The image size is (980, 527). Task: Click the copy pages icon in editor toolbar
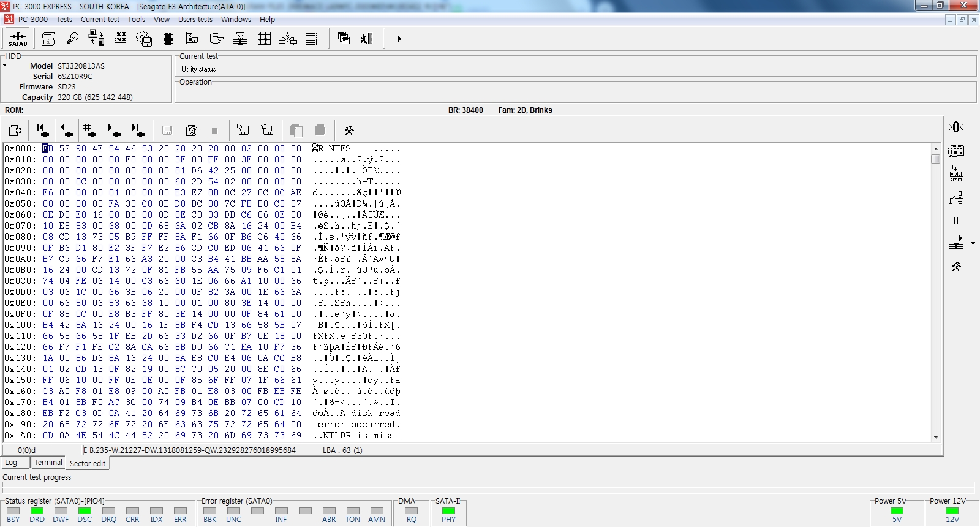(296, 130)
